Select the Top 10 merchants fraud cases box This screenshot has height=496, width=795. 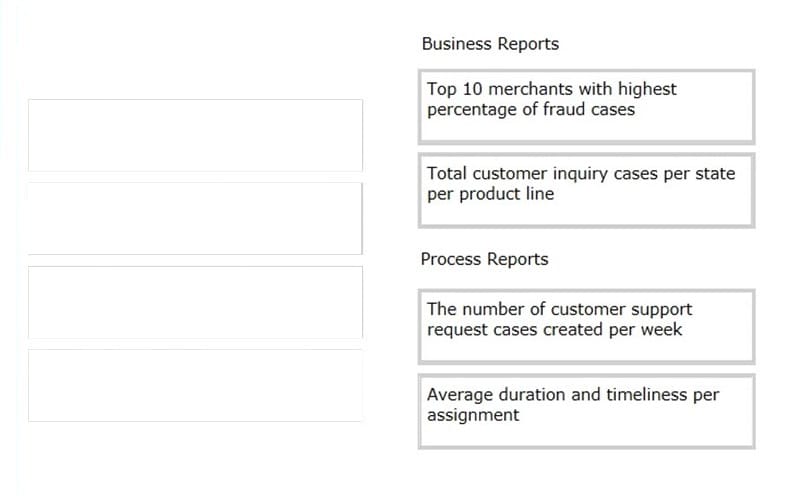587,107
